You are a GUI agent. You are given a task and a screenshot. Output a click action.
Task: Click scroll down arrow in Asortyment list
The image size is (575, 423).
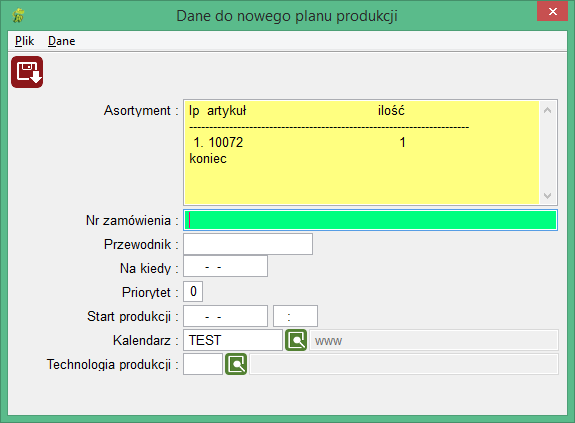pyautogui.click(x=547, y=195)
